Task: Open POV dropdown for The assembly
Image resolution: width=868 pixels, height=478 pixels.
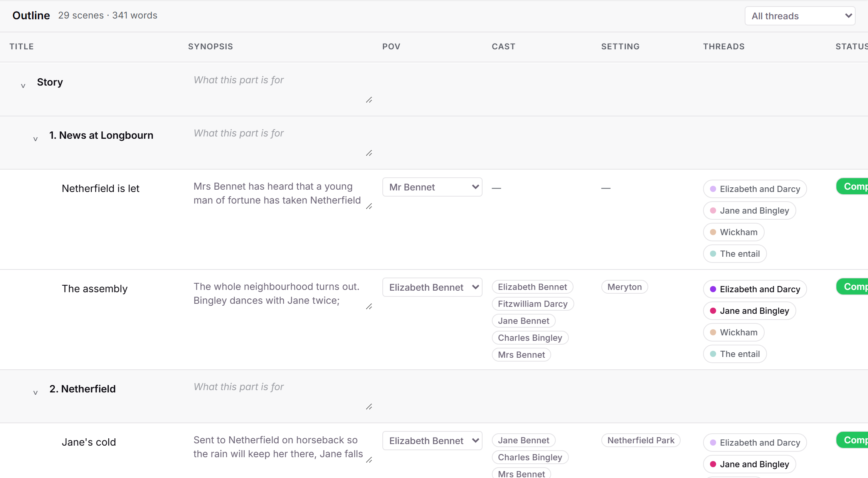Action: click(432, 287)
